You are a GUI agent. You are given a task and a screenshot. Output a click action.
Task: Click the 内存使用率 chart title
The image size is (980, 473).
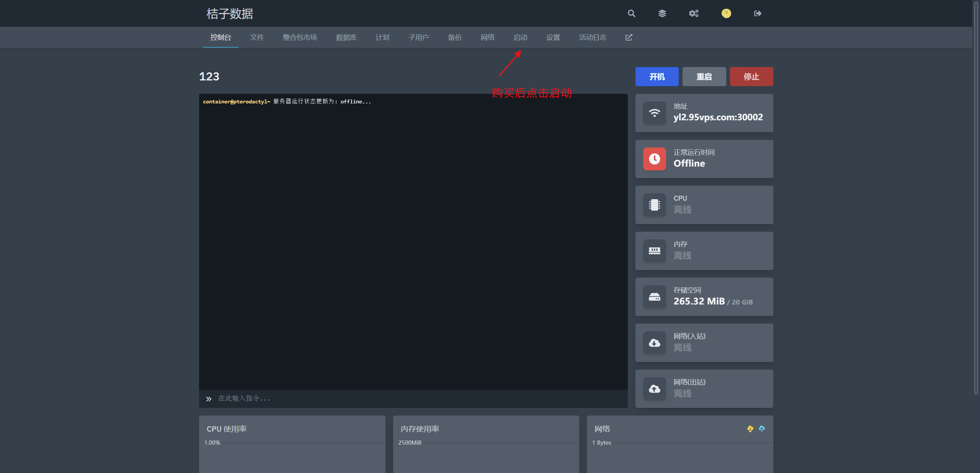420,429
